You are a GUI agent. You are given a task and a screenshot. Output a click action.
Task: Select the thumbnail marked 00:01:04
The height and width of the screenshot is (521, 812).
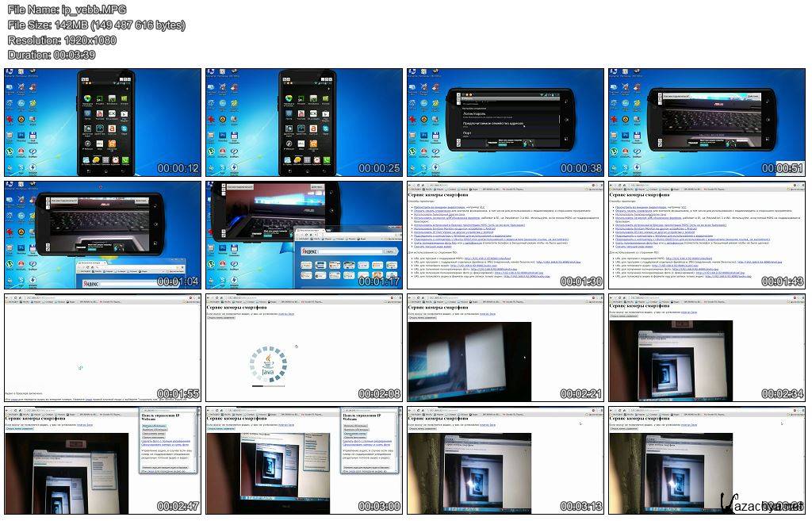click(x=103, y=234)
